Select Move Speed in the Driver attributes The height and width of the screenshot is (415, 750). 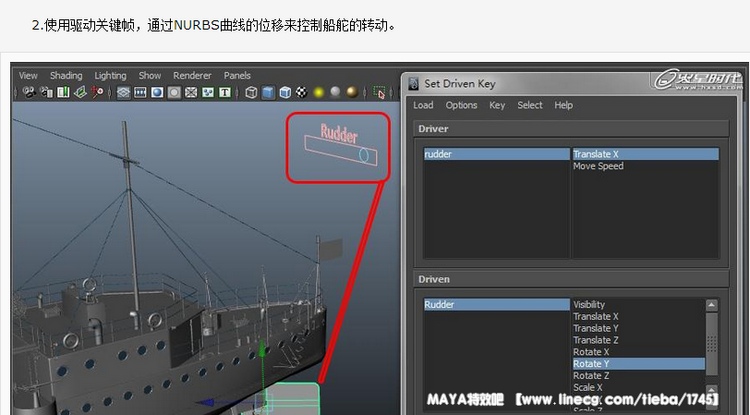[x=598, y=166]
